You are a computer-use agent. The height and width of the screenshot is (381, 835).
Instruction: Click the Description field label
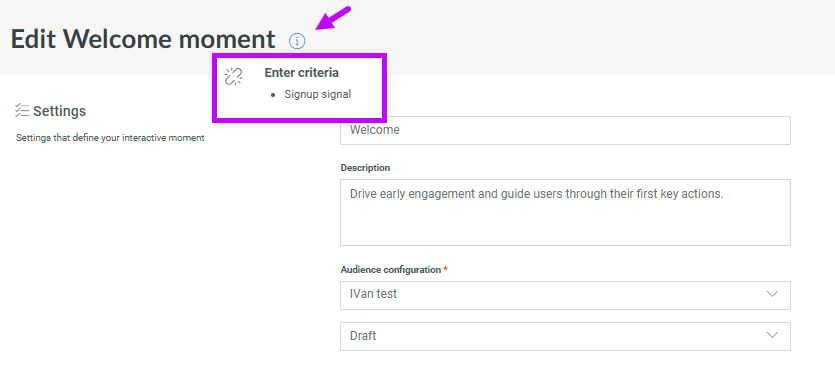click(x=365, y=167)
